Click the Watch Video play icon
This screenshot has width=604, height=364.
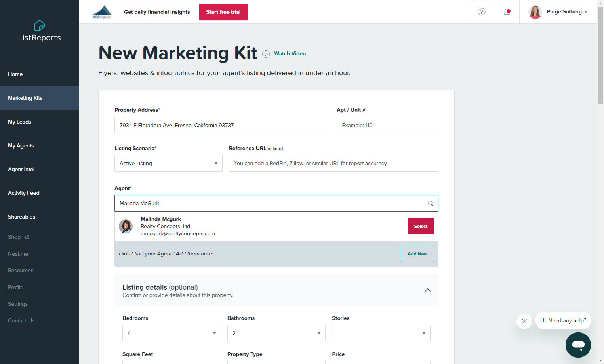[x=266, y=54]
